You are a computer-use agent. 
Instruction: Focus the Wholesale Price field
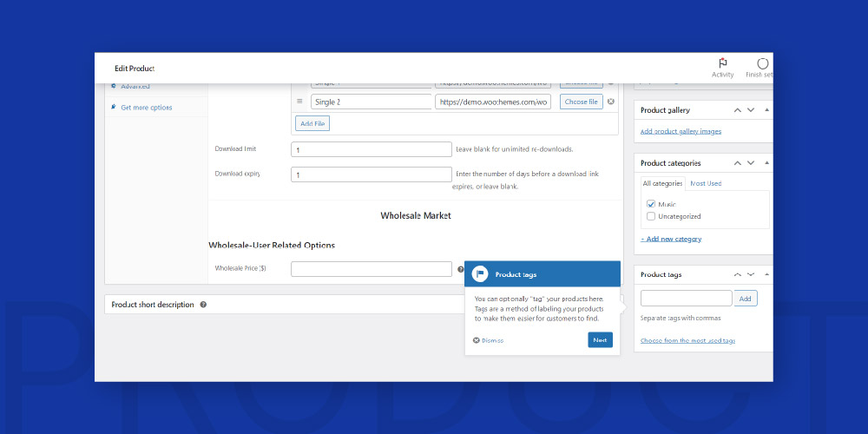point(372,269)
